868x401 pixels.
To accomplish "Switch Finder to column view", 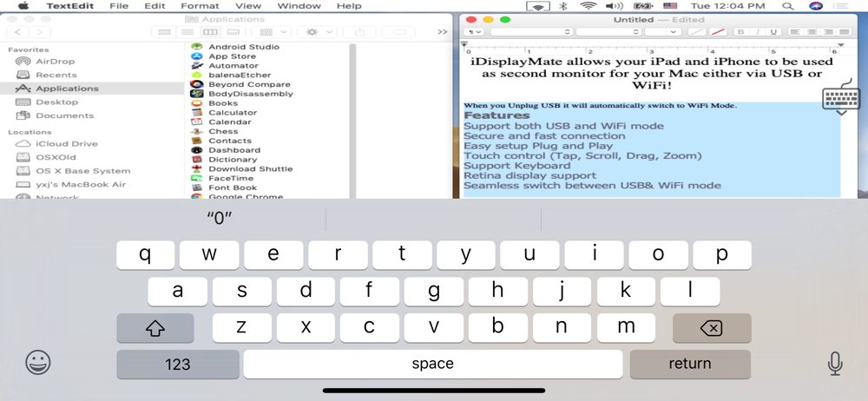I will (210, 32).
